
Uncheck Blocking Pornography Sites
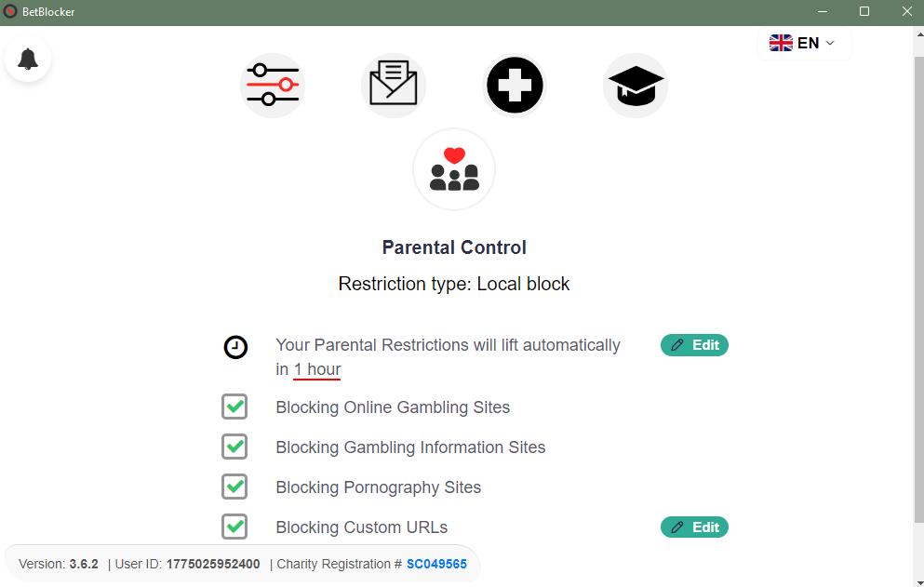tap(234, 487)
